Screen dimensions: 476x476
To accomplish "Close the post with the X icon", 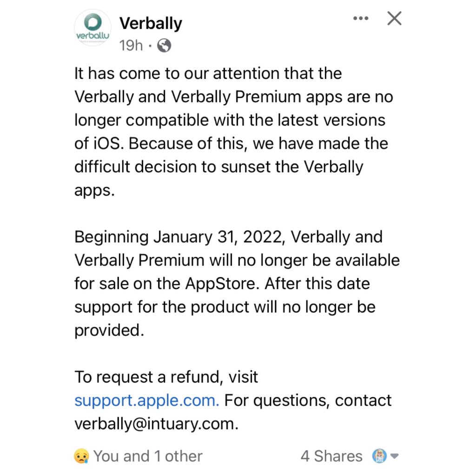I will click(x=394, y=19).
